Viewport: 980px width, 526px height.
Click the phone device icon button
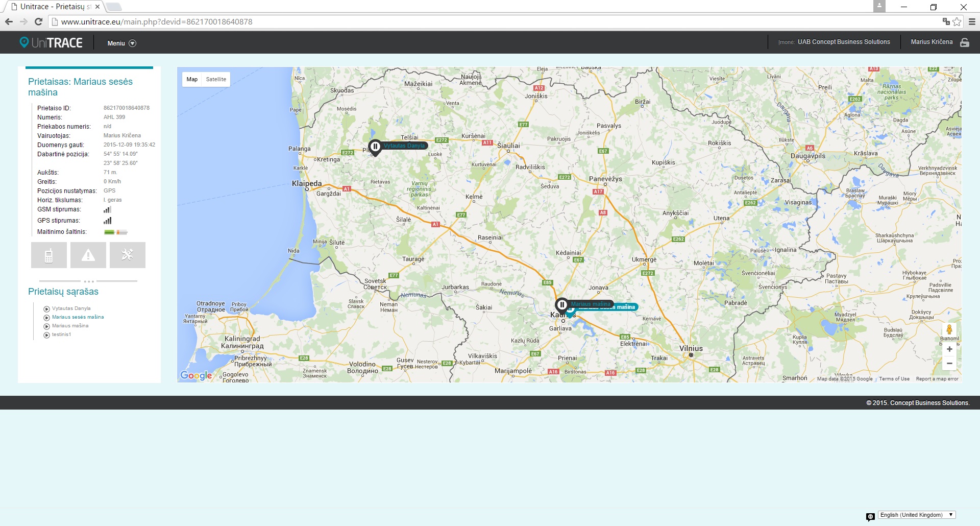tap(49, 255)
